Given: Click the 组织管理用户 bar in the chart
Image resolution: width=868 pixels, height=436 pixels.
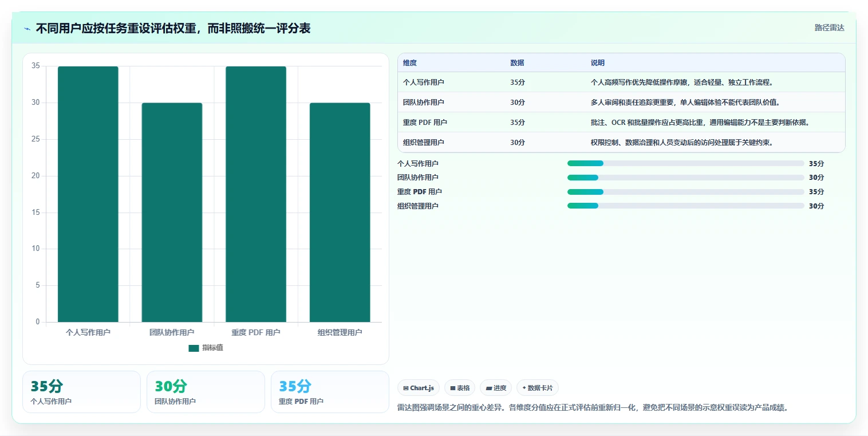Looking at the screenshot, I should [340, 213].
